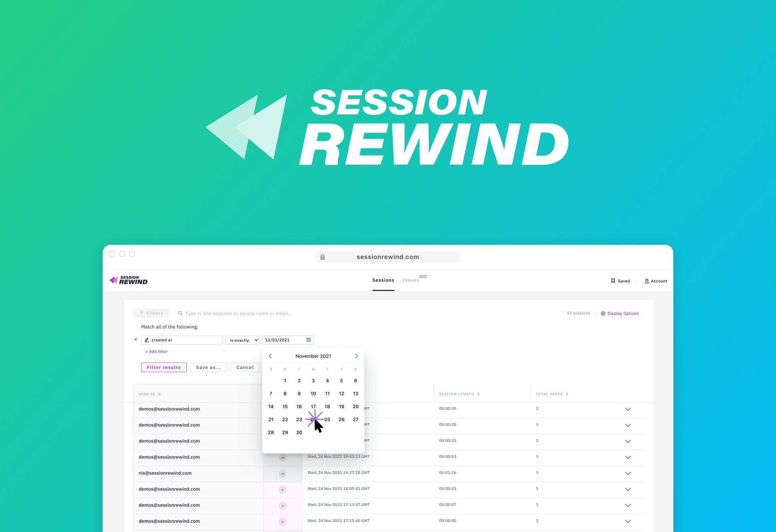Open the is exactly condition dropdown
Viewport: 776px width, 532px height.
pyautogui.click(x=242, y=341)
